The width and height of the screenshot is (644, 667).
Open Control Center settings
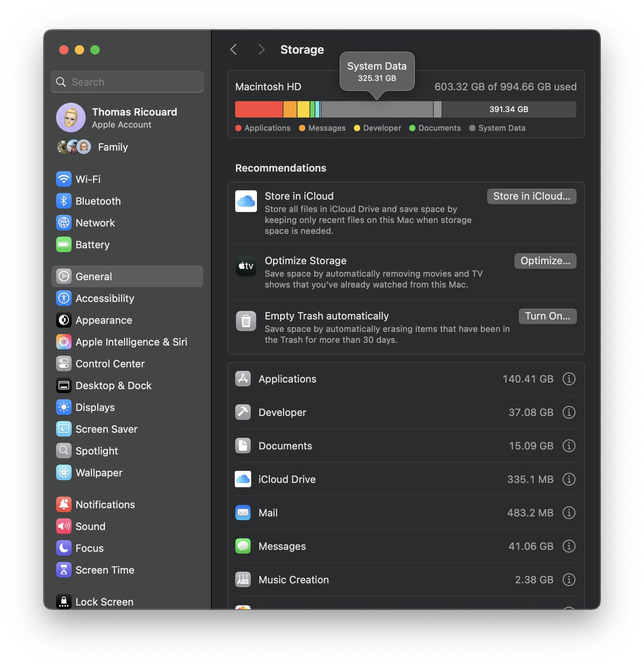[127, 364]
